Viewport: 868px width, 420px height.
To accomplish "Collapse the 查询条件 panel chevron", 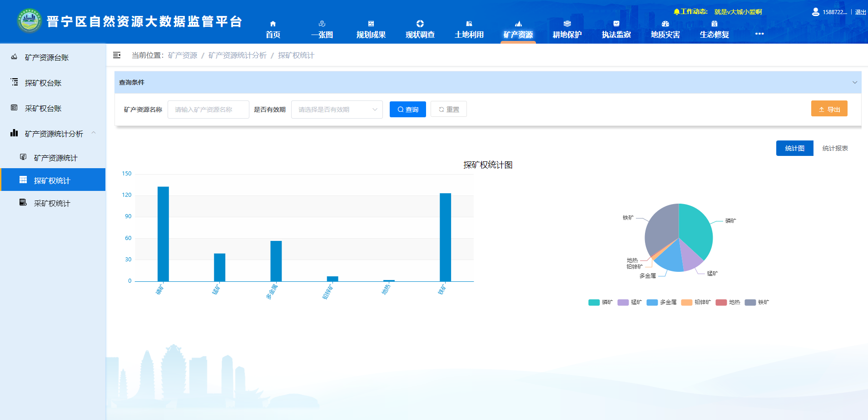I will point(854,82).
